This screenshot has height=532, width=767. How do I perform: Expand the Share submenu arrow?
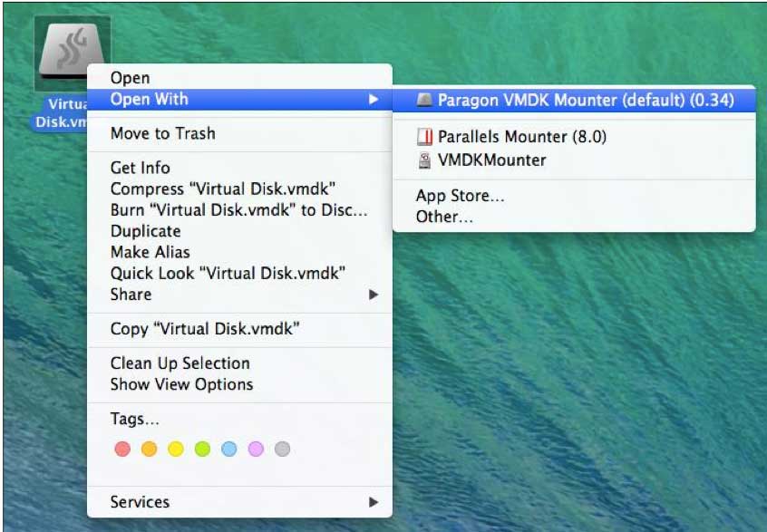point(374,295)
